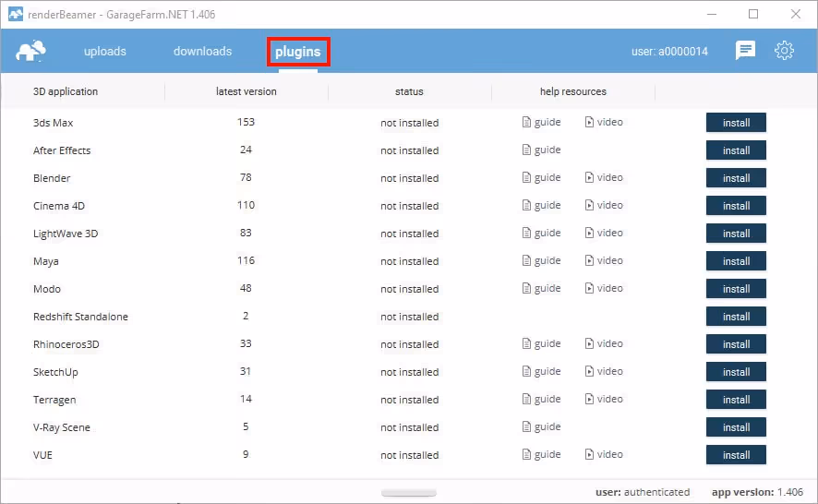The width and height of the screenshot is (818, 504).
Task: Click the horizontal scrollbar thumb at bottom
Action: click(408, 493)
